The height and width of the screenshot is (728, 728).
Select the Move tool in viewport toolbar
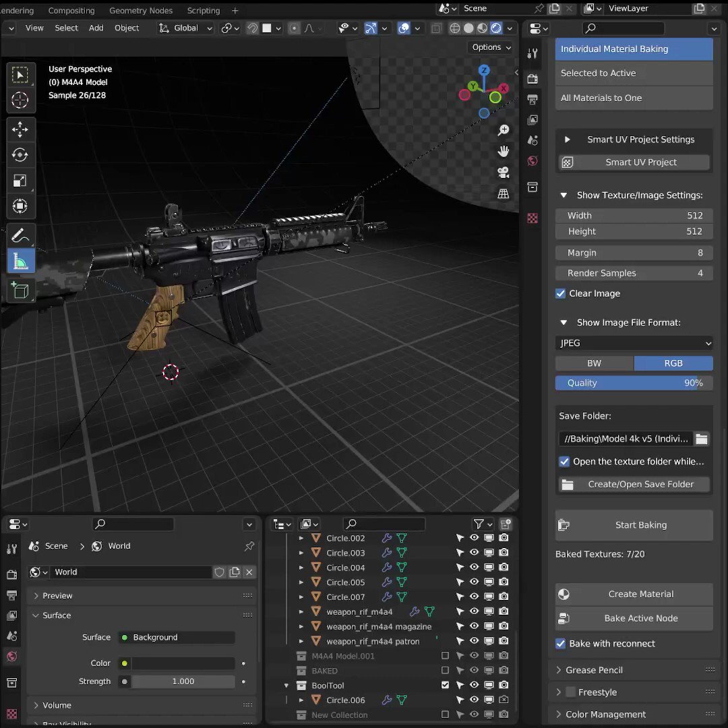pos(20,129)
